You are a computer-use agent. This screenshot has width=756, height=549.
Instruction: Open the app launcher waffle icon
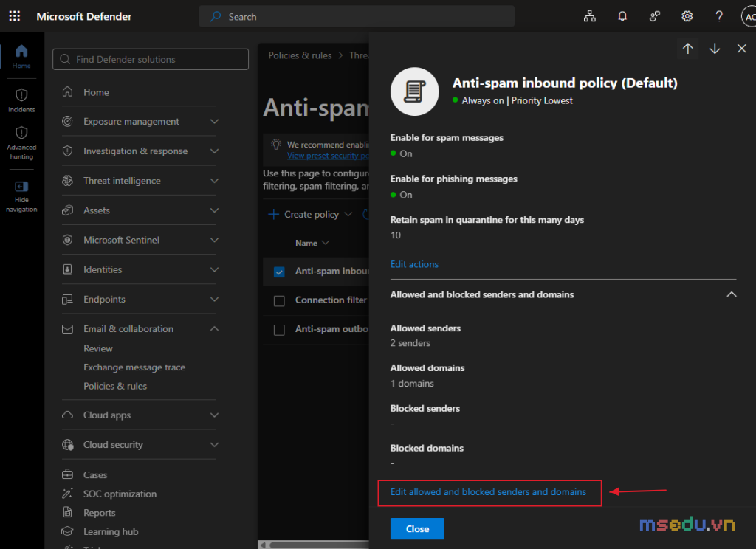15,16
